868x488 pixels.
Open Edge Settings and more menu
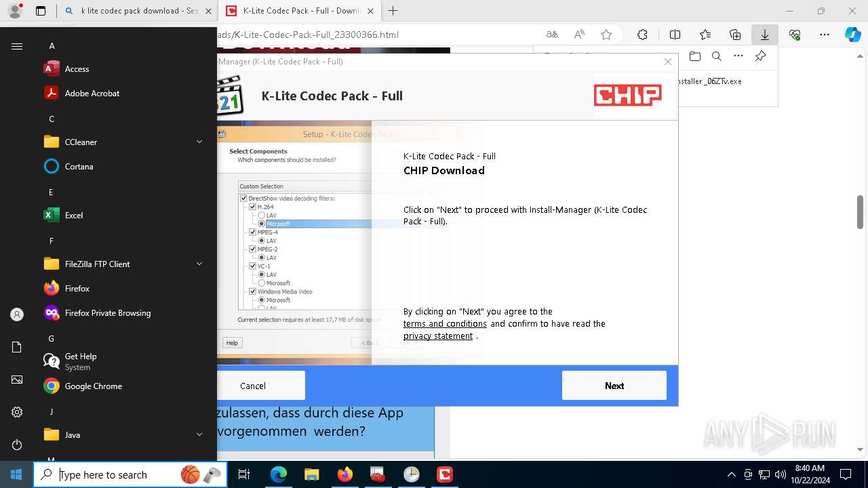(825, 35)
